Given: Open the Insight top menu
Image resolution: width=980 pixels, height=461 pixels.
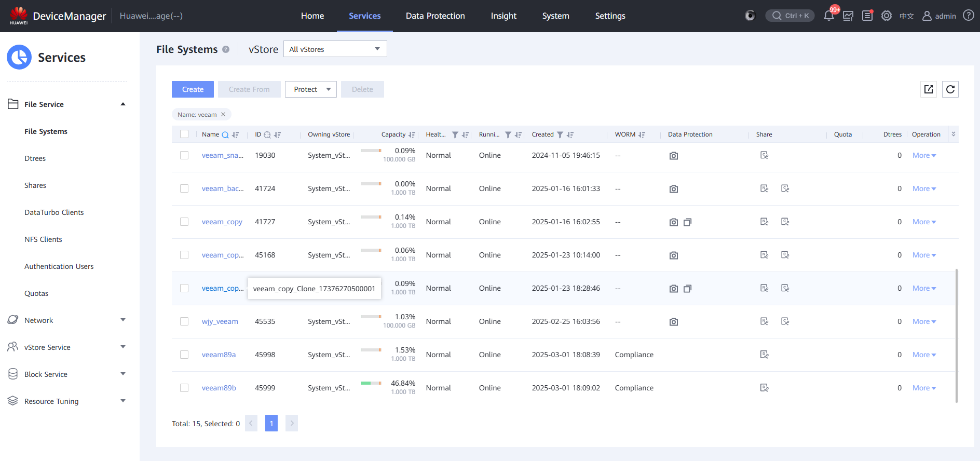Looking at the screenshot, I should tap(503, 16).
